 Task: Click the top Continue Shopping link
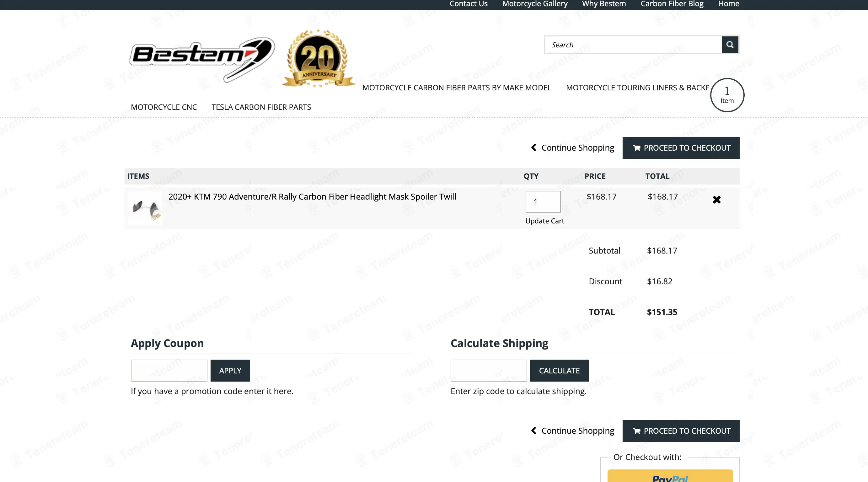572,147
